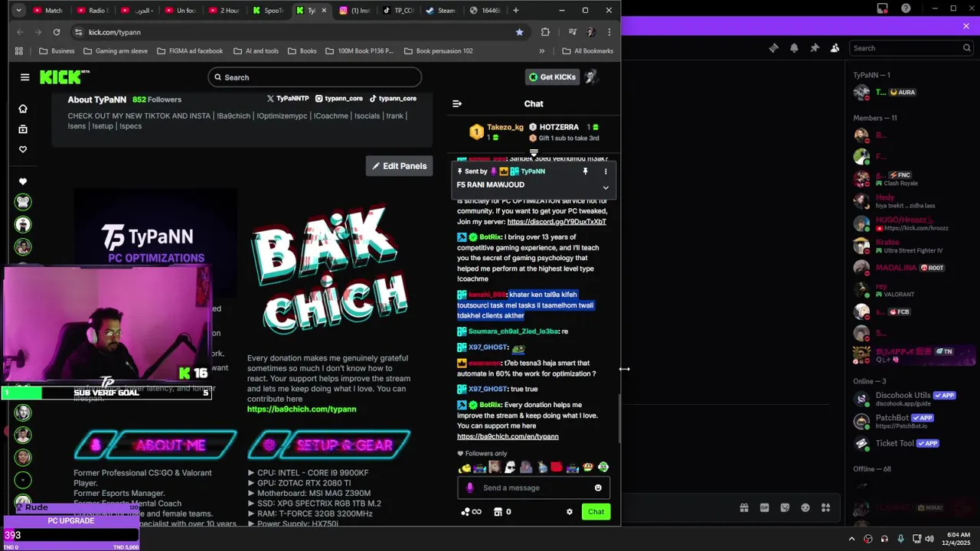Screen dimensions: 980x551
Task: Open the Following heart icon in sidebar
Action: pos(23,149)
